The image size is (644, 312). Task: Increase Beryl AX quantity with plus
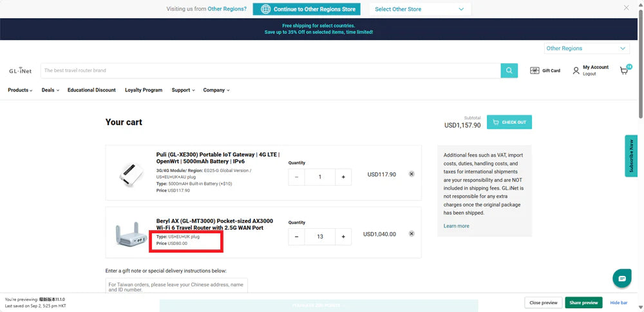click(343, 237)
